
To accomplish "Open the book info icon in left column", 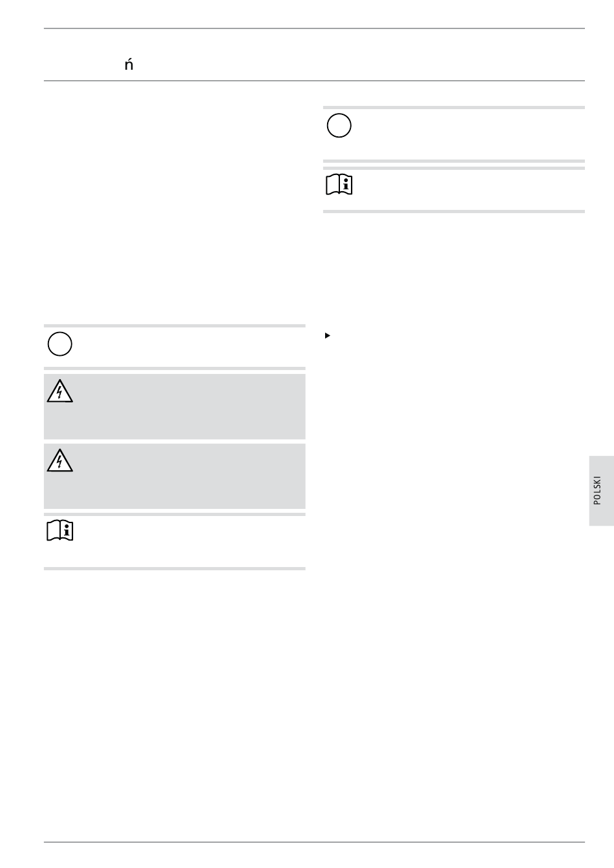I will pyautogui.click(x=60, y=531).
